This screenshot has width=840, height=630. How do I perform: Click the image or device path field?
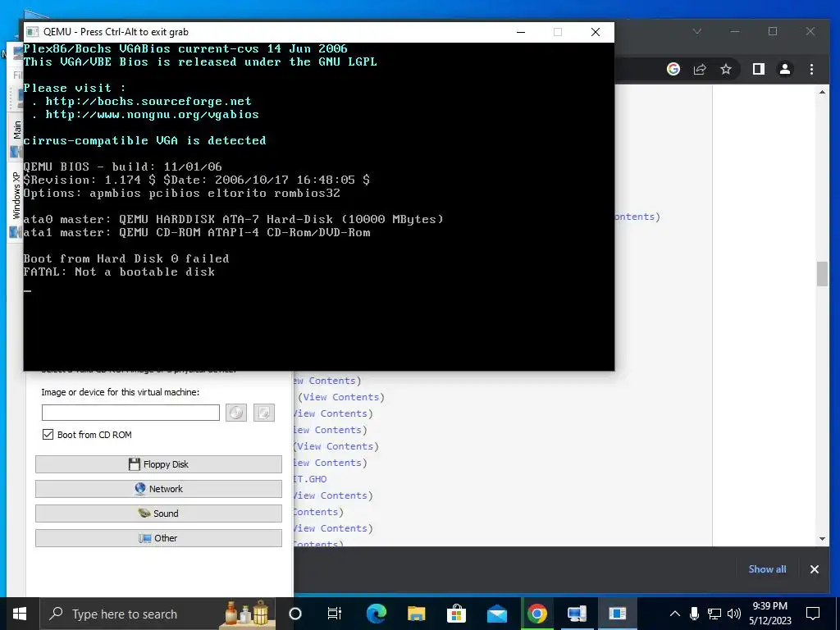pos(130,413)
